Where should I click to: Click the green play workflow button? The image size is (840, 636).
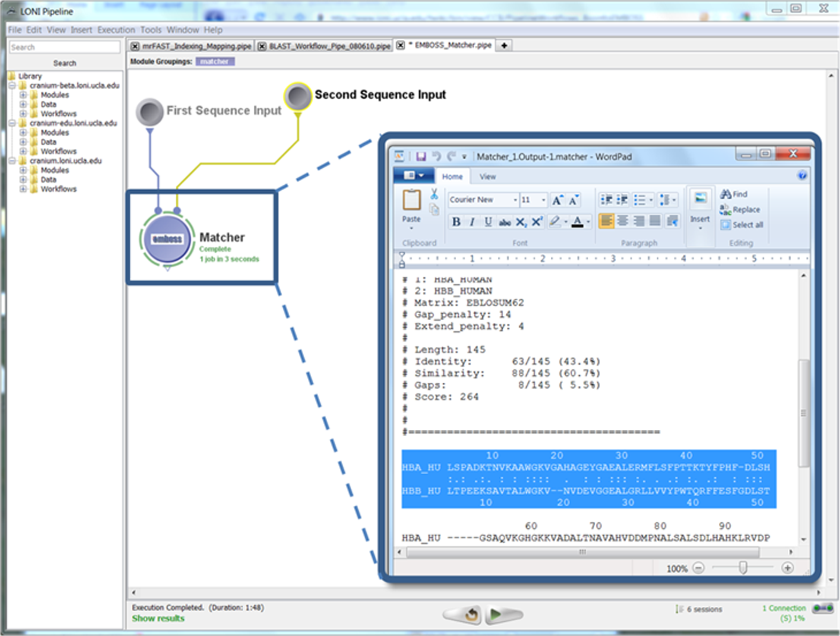pyautogui.click(x=503, y=614)
